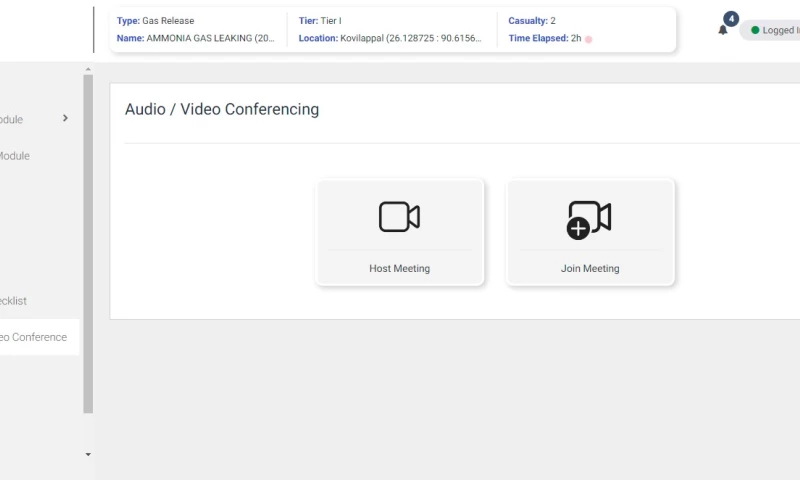Click the Audio / Video Conferencing heading
The width and height of the screenshot is (800, 480).
click(222, 110)
